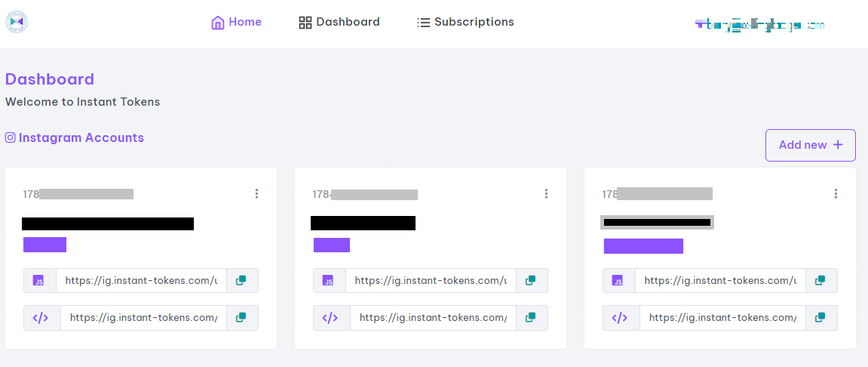This screenshot has width=868, height=367.
Task: Copy third card's JS URL
Action: pos(820,280)
